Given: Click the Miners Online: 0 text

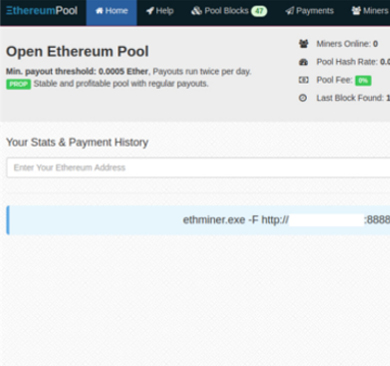Looking at the screenshot, I should pyautogui.click(x=347, y=44).
